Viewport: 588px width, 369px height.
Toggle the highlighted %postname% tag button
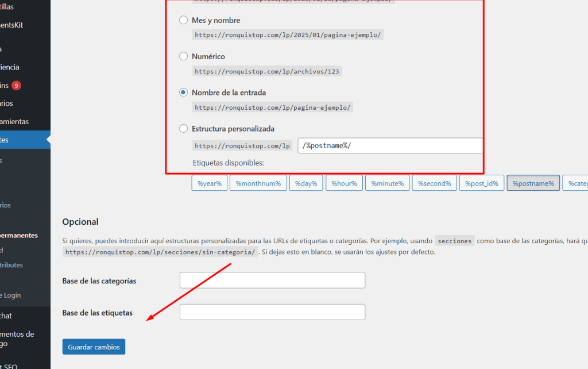pos(533,183)
